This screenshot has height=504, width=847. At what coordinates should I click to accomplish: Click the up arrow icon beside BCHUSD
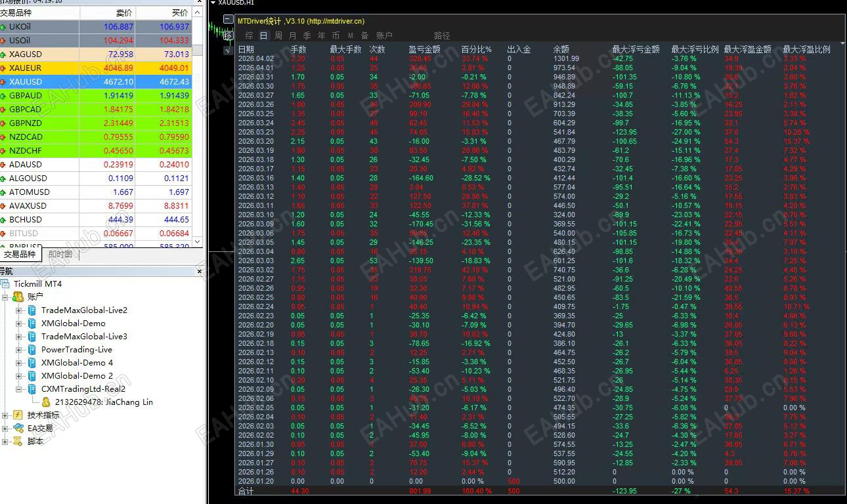click(3, 220)
